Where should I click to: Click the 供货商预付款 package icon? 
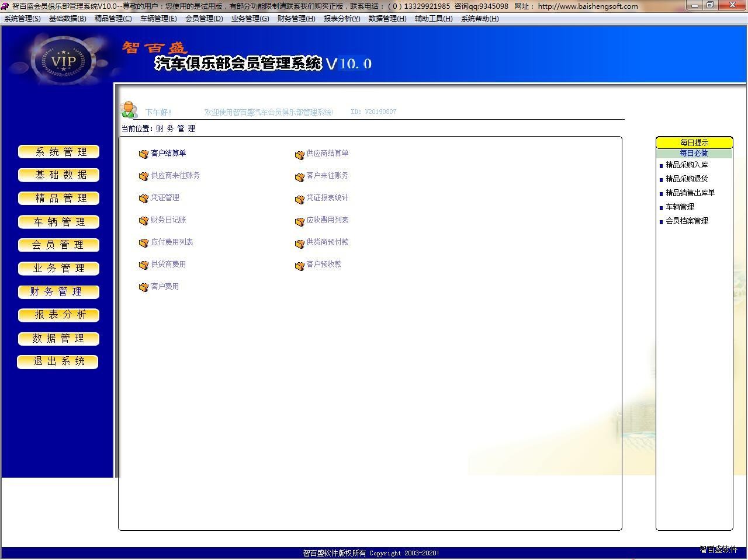coord(300,243)
